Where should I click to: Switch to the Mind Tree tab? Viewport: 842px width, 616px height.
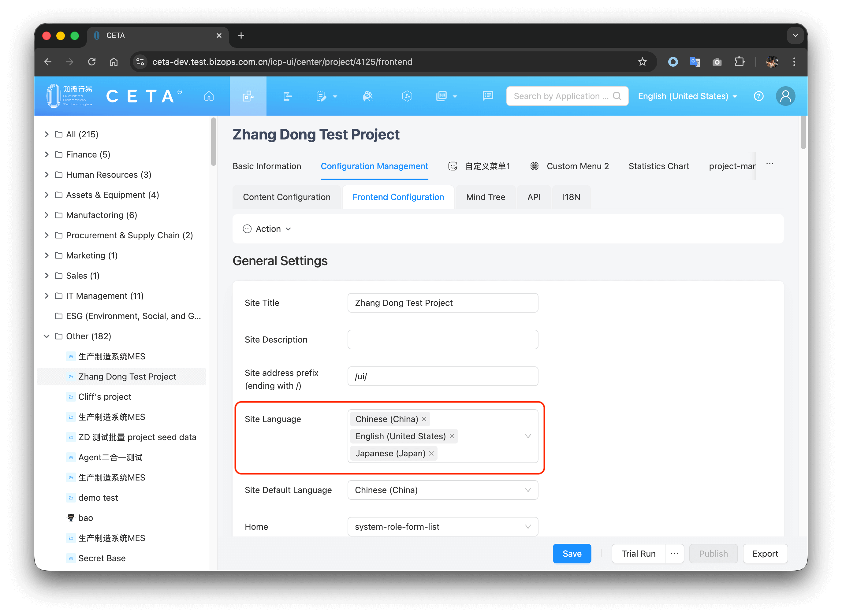[486, 197]
